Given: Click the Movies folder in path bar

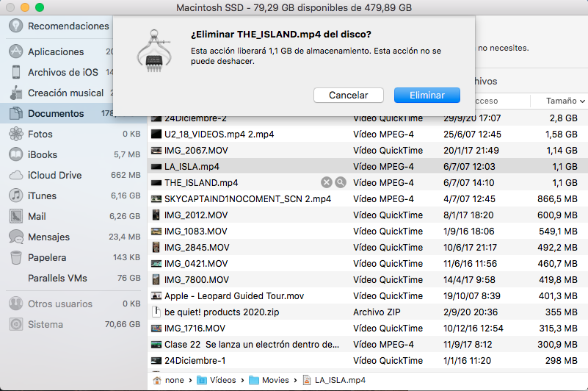Looking at the screenshot, I should [269, 380].
